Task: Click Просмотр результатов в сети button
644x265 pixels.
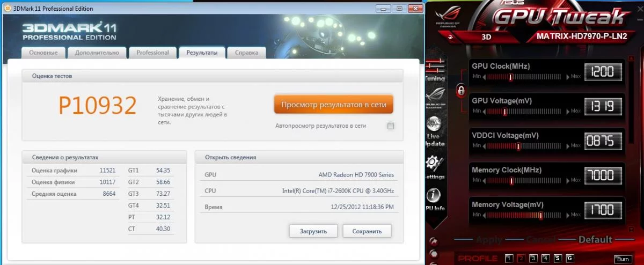Action: 334,105
